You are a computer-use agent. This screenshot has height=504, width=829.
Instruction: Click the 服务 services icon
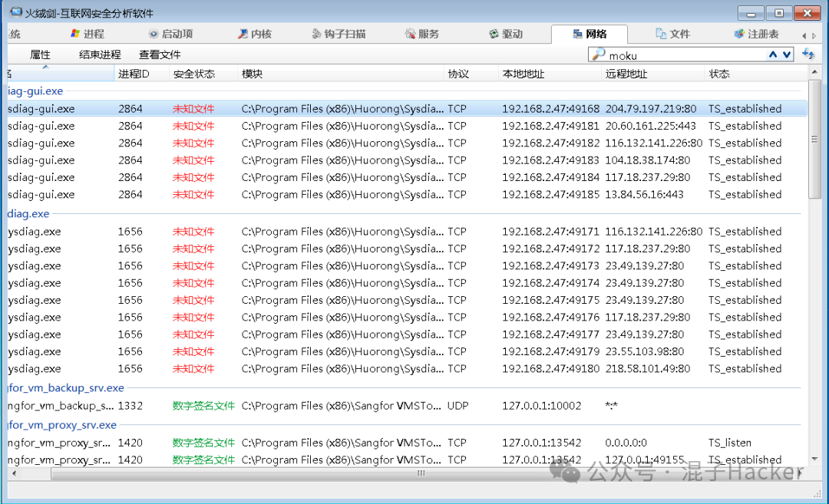[x=412, y=33]
